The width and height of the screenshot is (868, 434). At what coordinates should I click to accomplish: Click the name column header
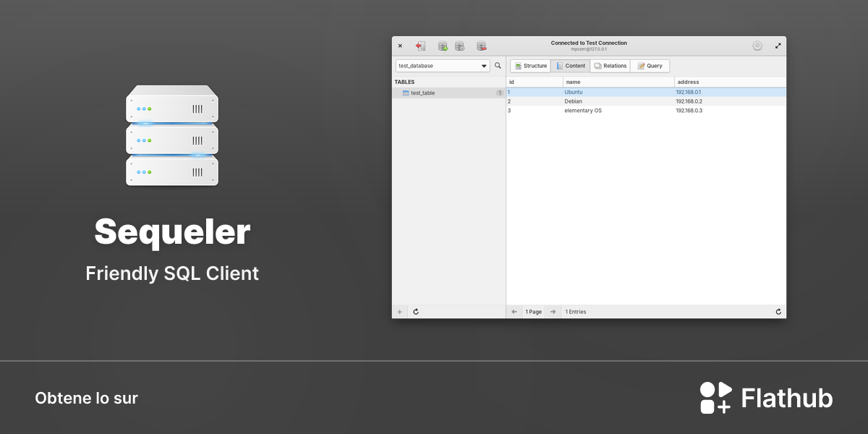click(x=618, y=82)
